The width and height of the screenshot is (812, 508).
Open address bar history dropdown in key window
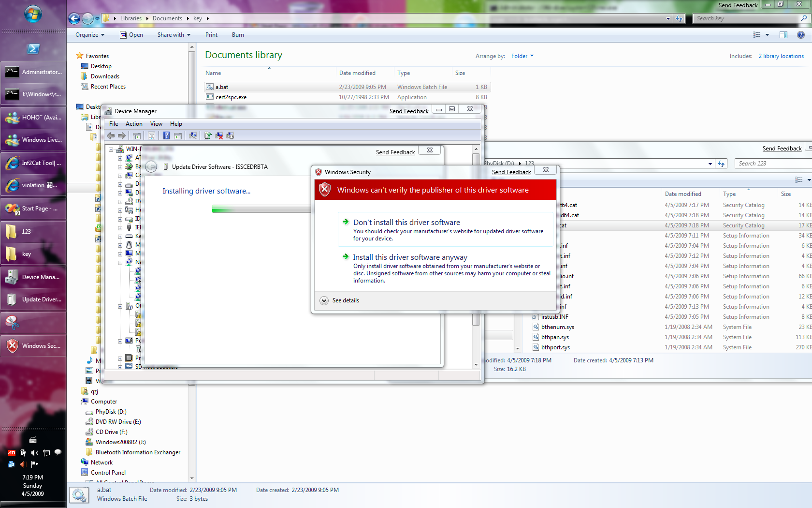[x=668, y=18]
